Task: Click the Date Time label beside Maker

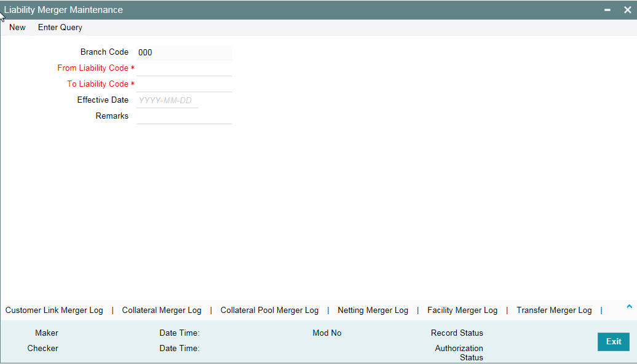Action: 180,333
